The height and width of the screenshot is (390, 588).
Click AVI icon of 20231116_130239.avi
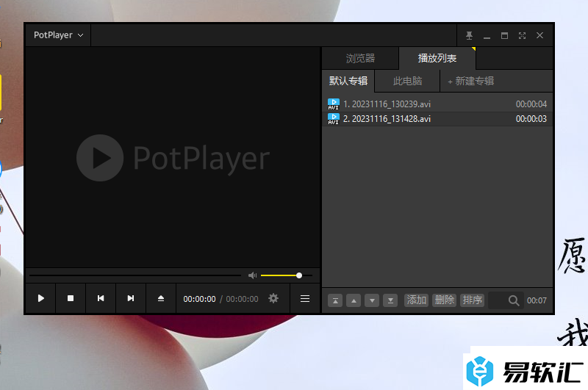pos(334,104)
